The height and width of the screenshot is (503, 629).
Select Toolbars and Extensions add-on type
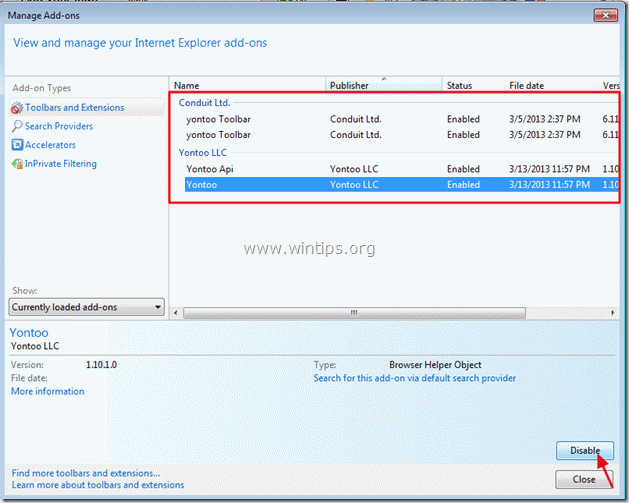click(x=86, y=107)
